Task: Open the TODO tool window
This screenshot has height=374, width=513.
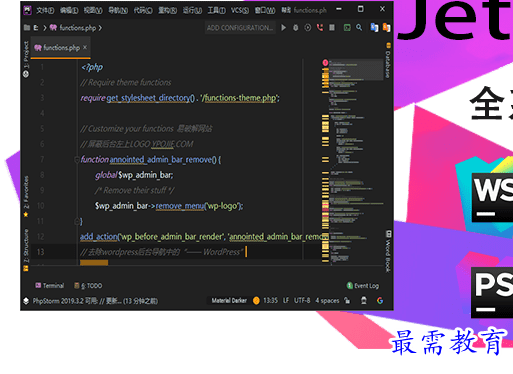Action: click(88, 286)
